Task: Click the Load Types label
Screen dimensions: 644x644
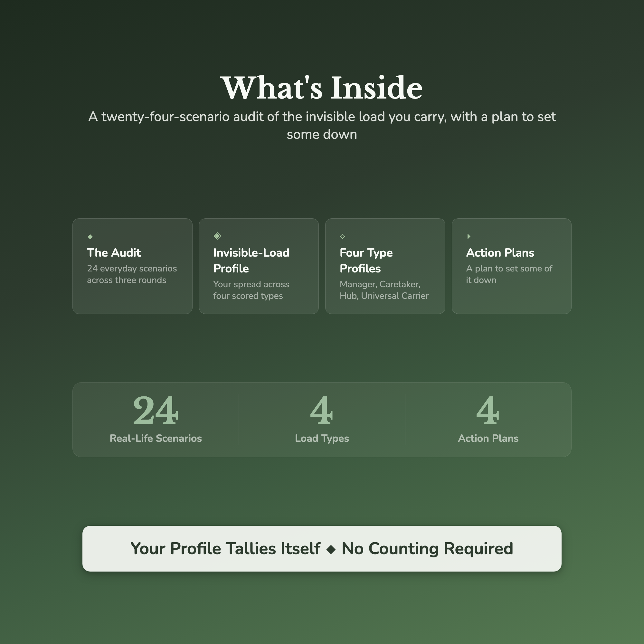Action: click(x=322, y=438)
